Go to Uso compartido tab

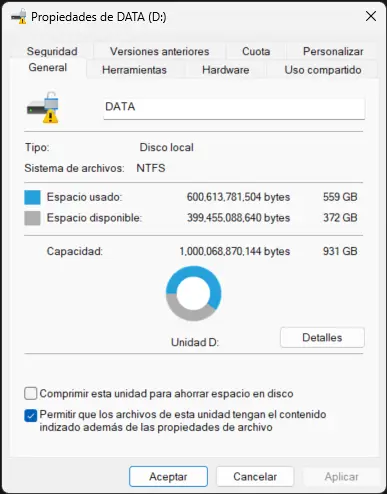[x=323, y=70]
